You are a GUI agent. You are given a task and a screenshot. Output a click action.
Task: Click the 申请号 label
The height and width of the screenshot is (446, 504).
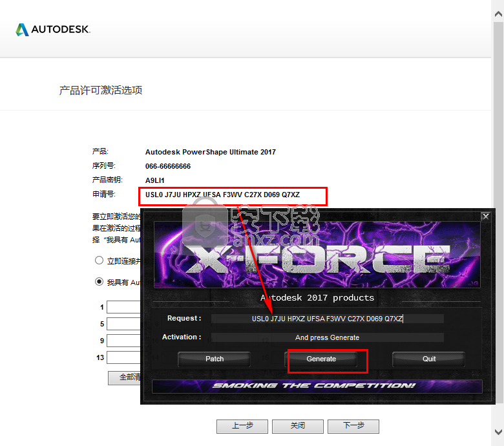tap(104, 194)
